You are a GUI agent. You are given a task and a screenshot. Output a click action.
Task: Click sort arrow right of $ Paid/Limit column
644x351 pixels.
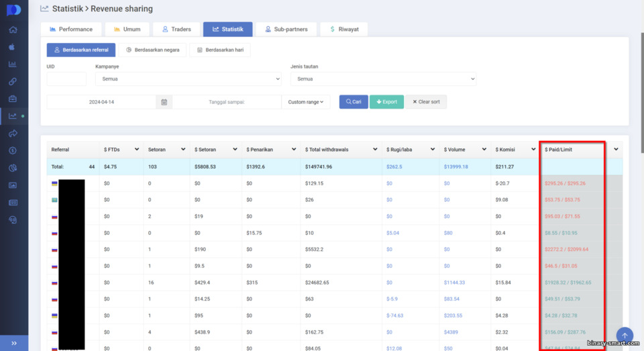point(616,149)
